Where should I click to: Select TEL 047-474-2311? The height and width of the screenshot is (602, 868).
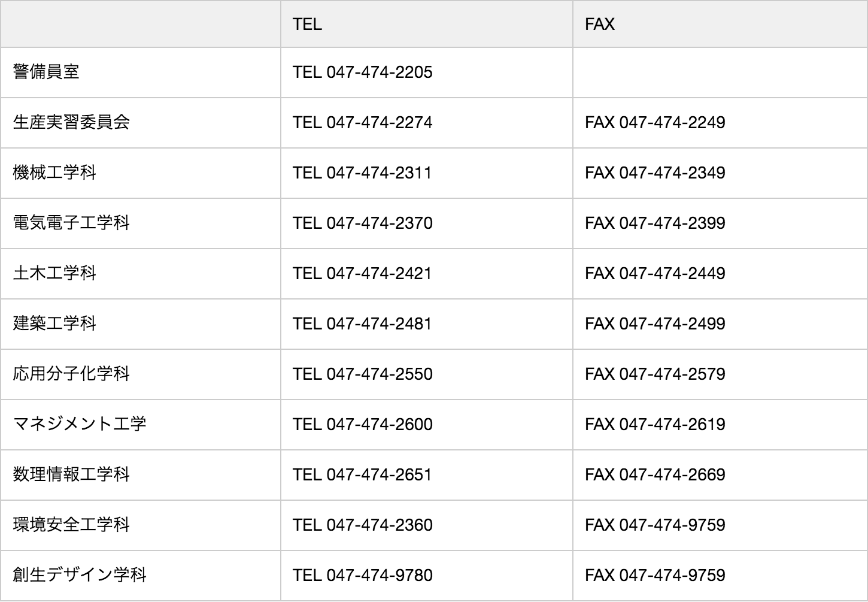pyautogui.click(x=362, y=173)
